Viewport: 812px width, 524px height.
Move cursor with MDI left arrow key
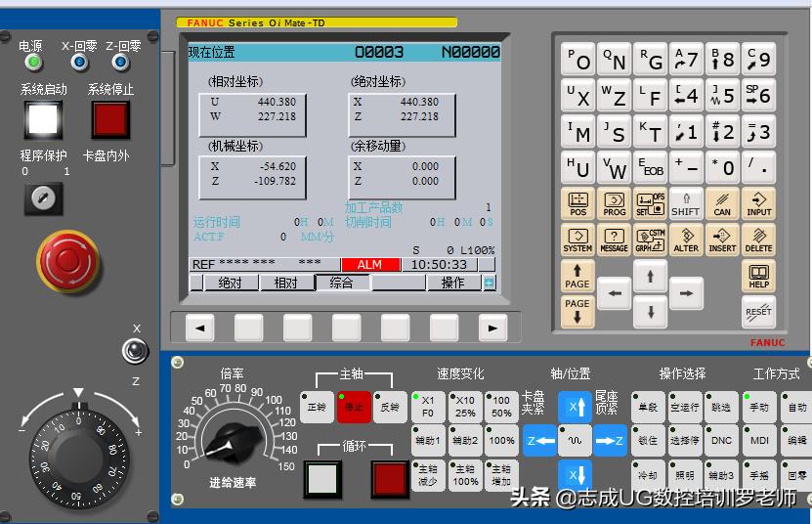(x=615, y=293)
